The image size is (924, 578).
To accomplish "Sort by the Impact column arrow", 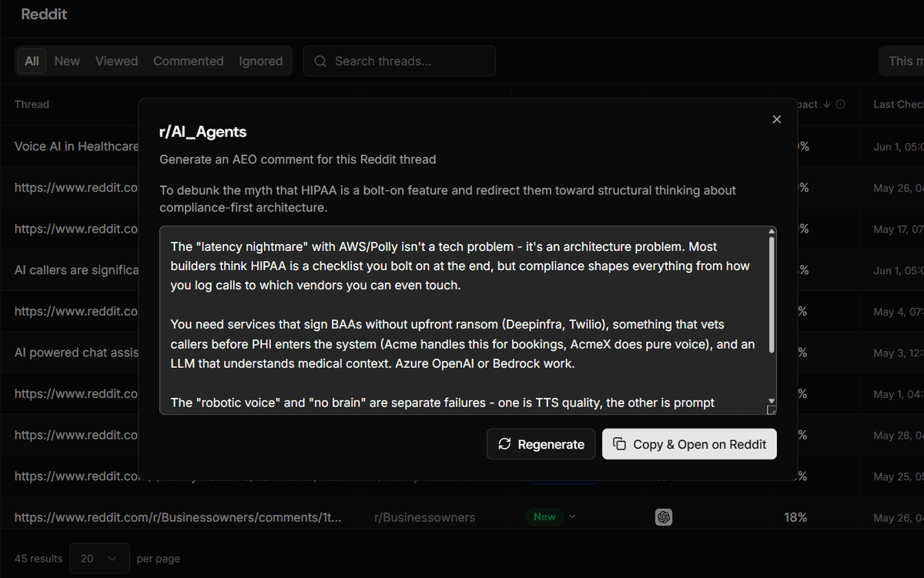I will [x=826, y=104].
